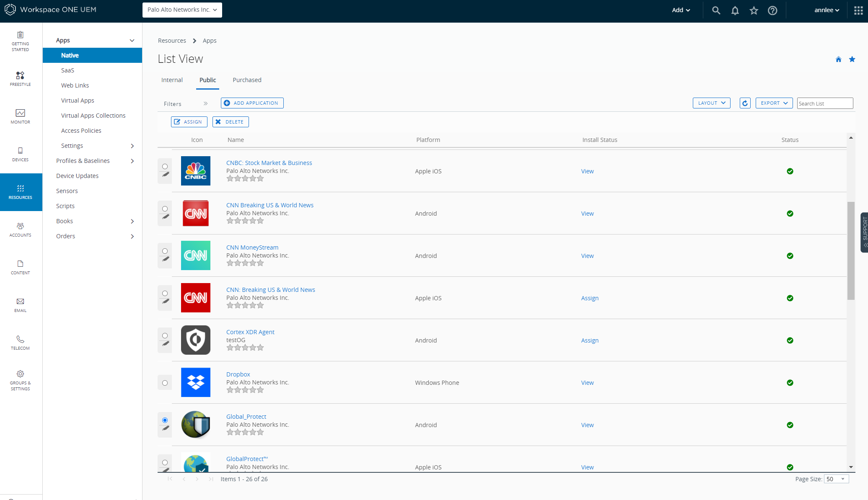Switch to the Purchased tab
868x500 pixels.
(247, 80)
